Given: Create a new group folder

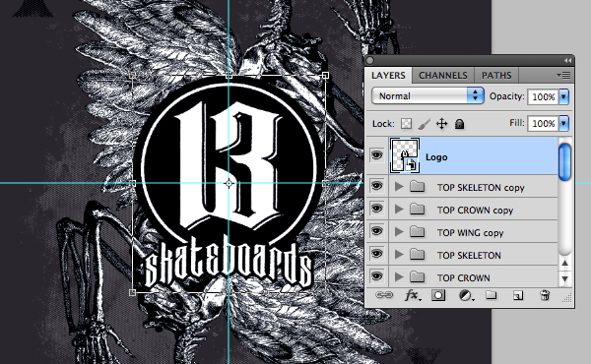Looking at the screenshot, I should tap(491, 295).
